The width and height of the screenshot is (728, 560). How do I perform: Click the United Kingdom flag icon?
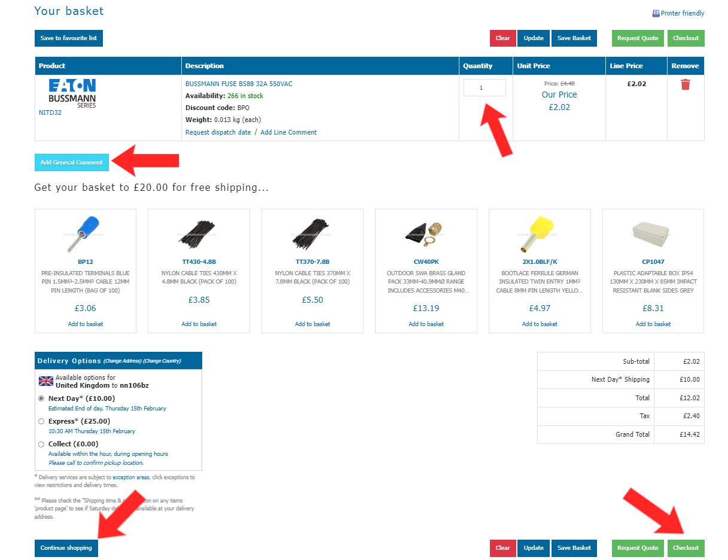[x=45, y=381]
